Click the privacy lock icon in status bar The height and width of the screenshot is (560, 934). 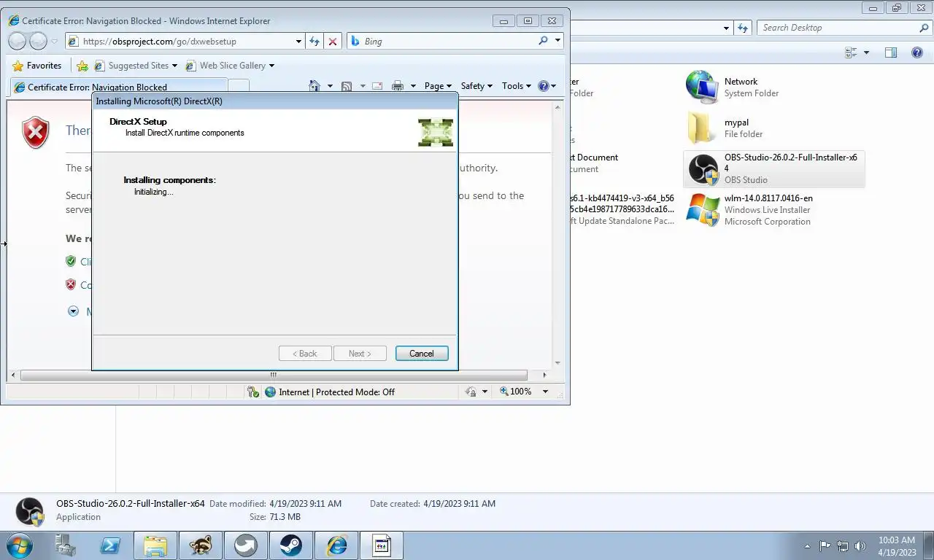[471, 392]
